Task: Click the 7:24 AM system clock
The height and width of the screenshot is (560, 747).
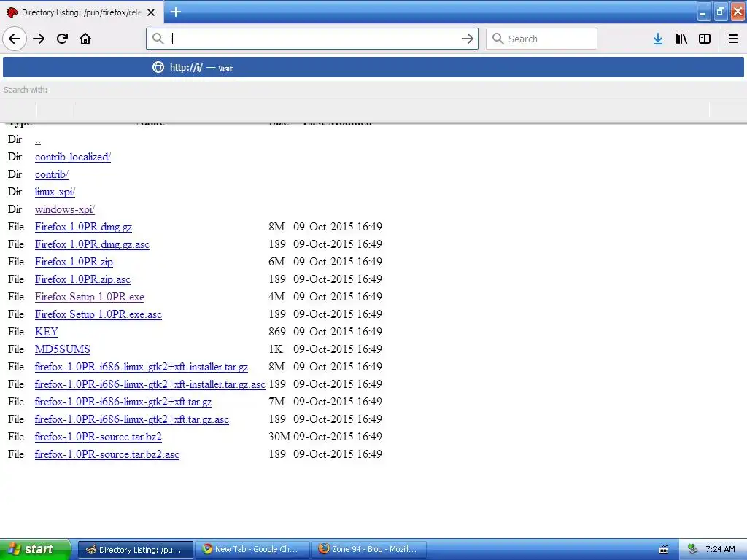Action: coord(720,550)
